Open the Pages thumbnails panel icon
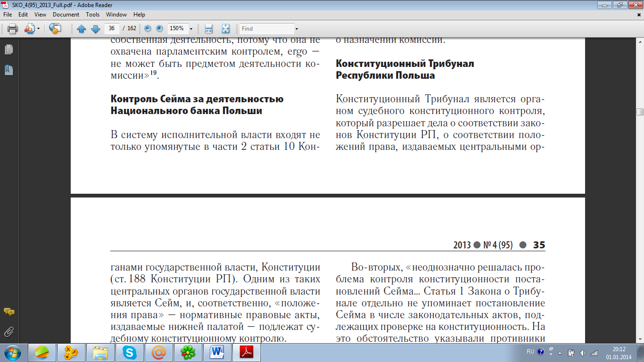This screenshot has height=362, width=644. coord(9,49)
